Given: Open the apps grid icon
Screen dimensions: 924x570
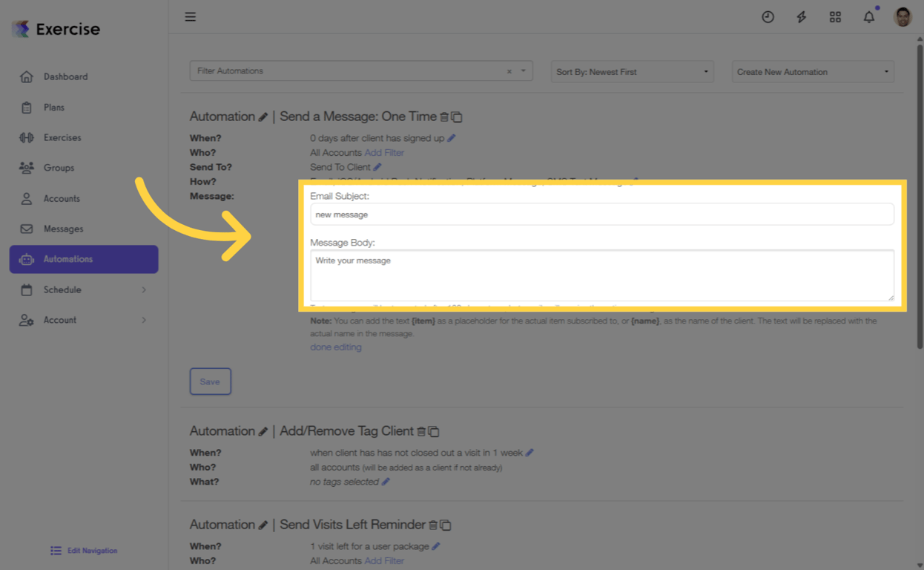Looking at the screenshot, I should (x=835, y=16).
